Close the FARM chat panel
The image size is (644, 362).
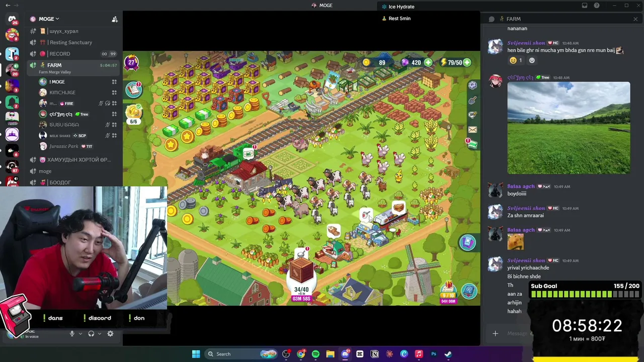pyautogui.click(x=635, y=19)
